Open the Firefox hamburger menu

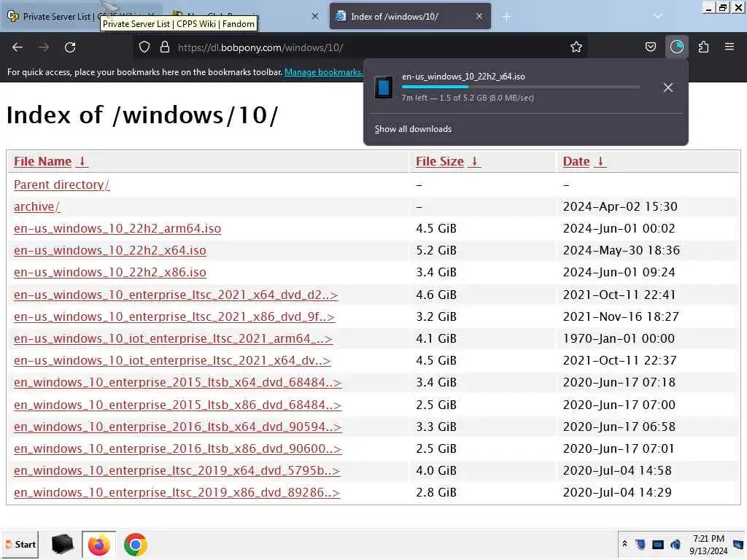click(729, 47)
